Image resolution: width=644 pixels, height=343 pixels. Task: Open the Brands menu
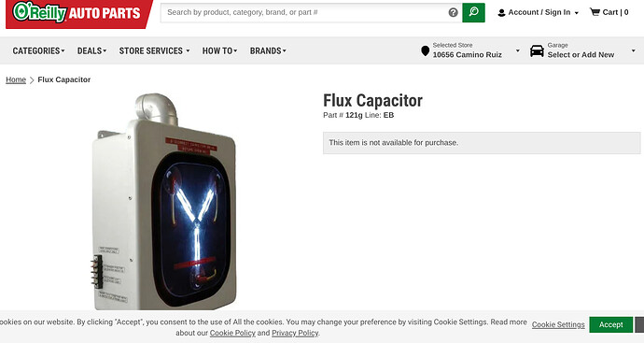click(x=268, y=50)
